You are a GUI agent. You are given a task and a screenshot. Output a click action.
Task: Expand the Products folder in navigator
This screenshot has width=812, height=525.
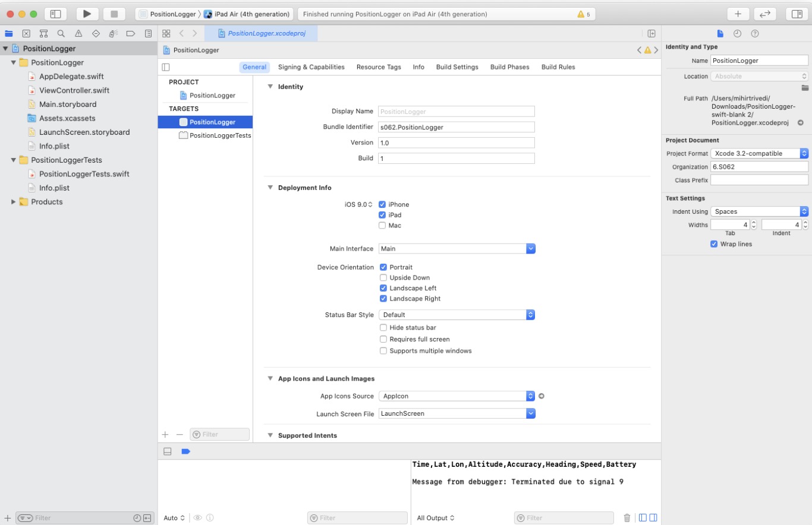[x=14, y=202]
